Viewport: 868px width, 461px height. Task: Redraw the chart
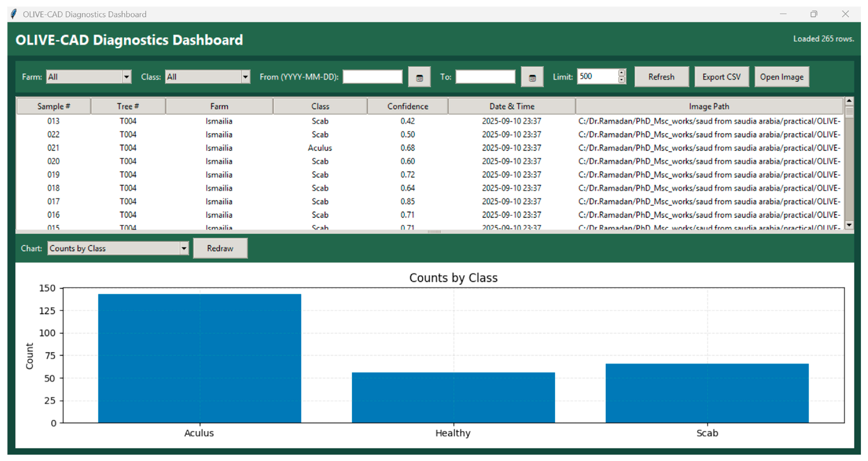click(220, 249)
